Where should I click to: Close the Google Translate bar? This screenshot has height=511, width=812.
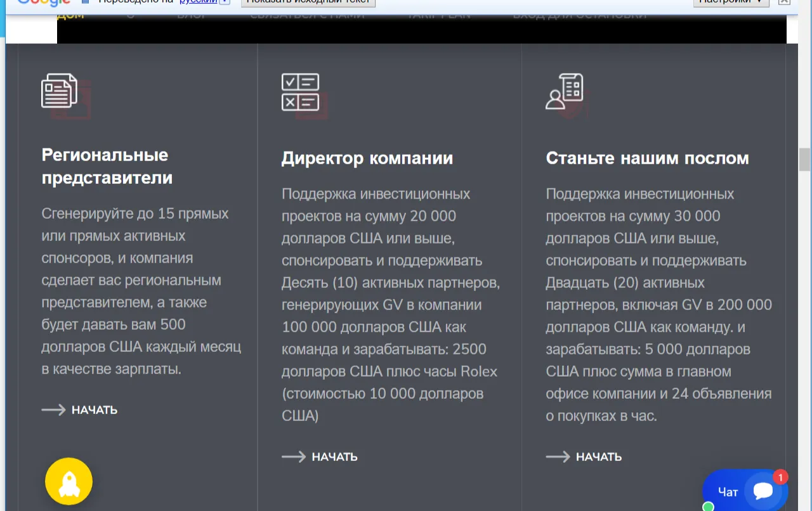(784, 2)
